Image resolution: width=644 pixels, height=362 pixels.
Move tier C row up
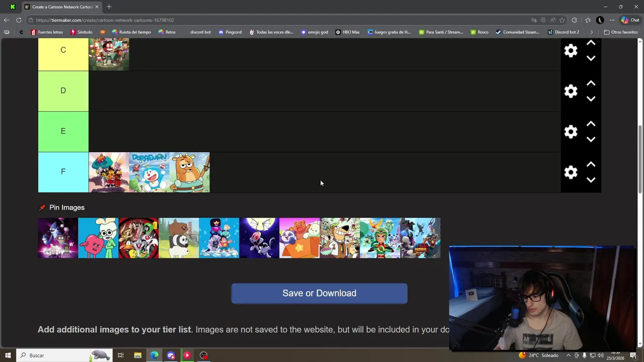591,43
